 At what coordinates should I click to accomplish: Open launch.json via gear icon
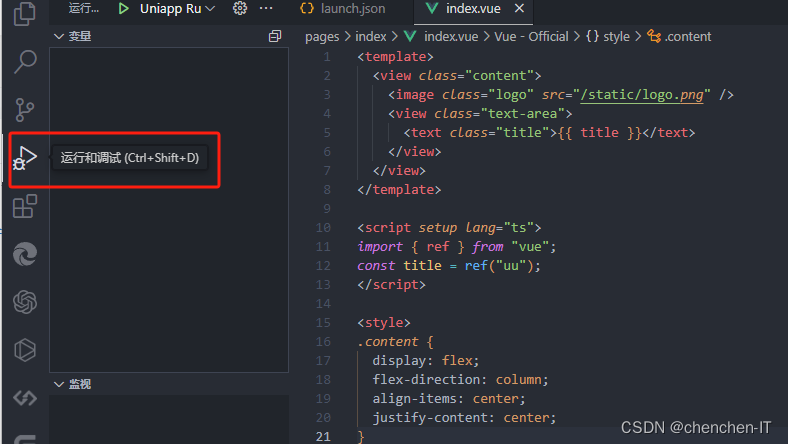240,9
